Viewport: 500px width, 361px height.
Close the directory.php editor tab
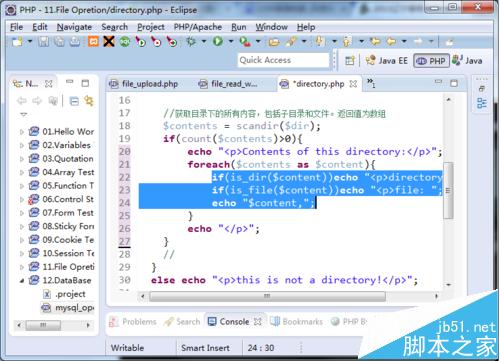click(x=353, y=84)
